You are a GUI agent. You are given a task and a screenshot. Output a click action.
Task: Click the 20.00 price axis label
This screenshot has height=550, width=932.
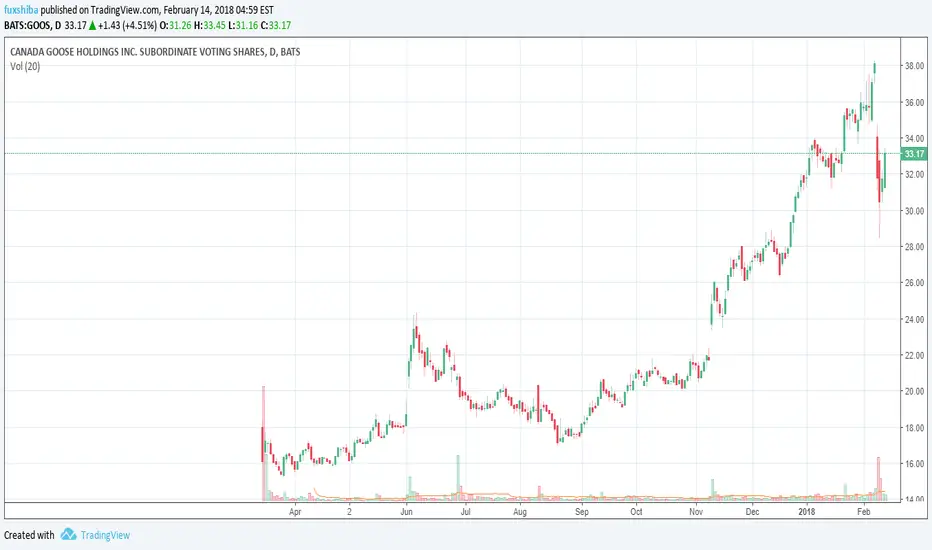click(x=914, y=391)
